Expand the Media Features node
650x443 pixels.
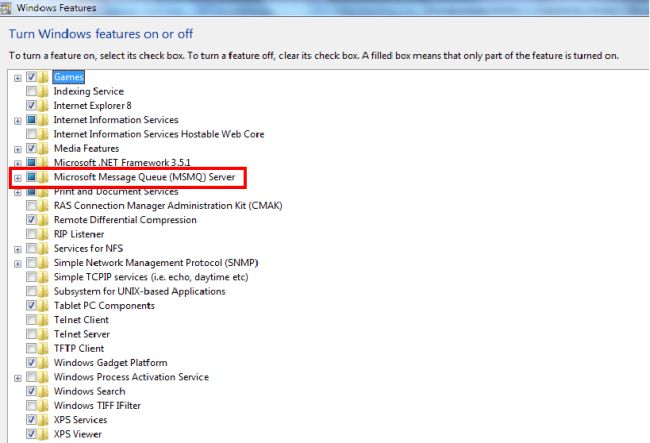tap(18, 150)
